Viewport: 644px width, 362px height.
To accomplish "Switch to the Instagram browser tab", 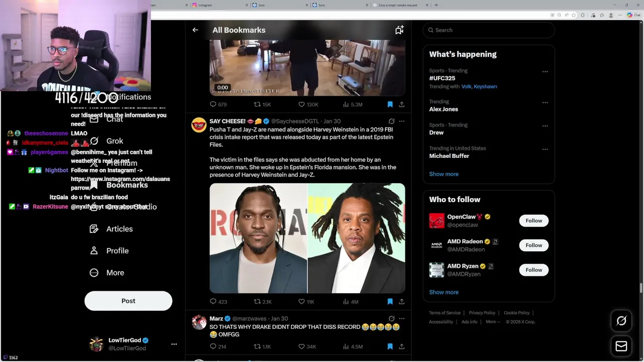I will (219, 5).
